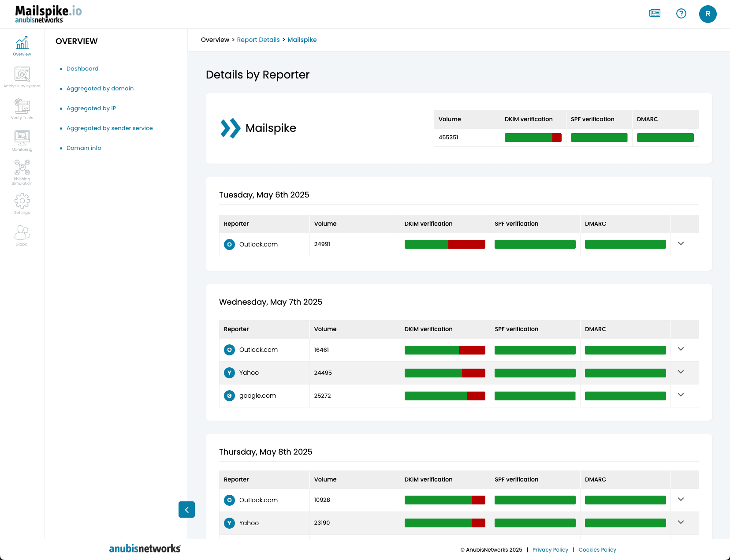Open the Overview section in sidebar
730x560 pixels.
pos(22,46)
